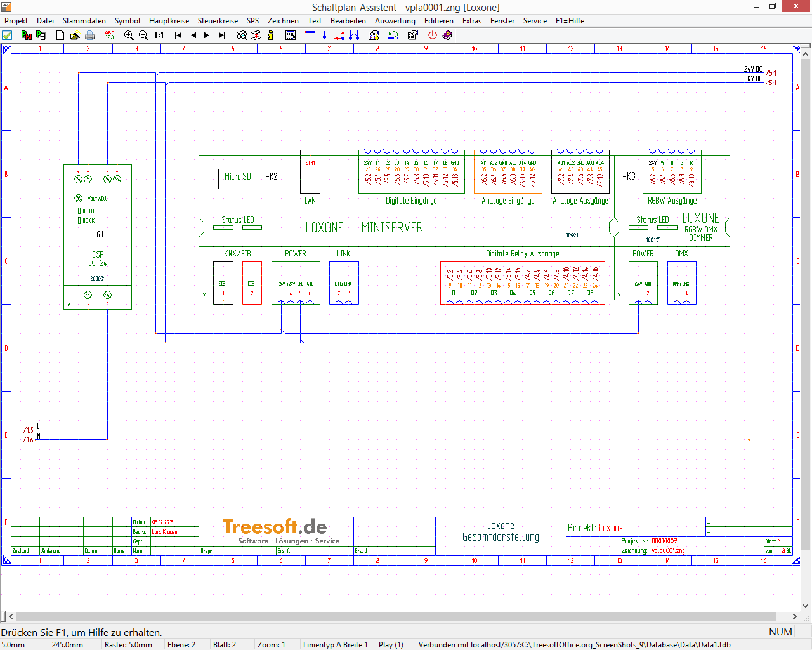Screen dimensions: 812x650
Task: Click the zoom in magnifier icon
Action: click(x=129, y=36)
